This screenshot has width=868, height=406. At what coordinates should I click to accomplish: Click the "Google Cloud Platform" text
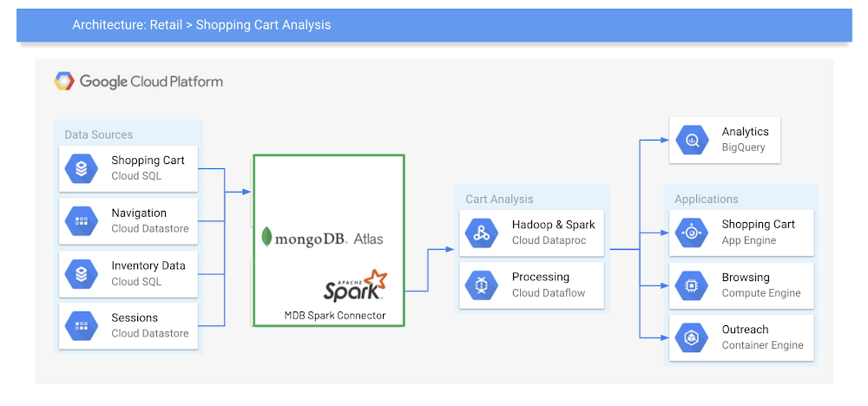tap(151, 82)
